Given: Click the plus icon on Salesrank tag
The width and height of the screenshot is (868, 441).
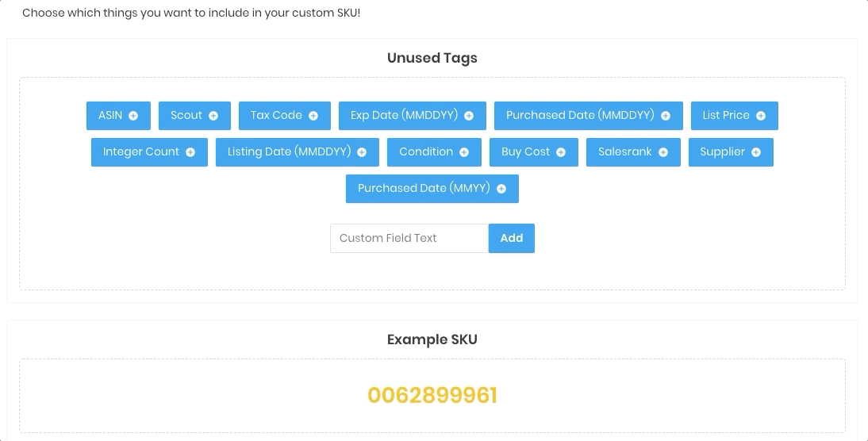Looking at the screenshot, I should (663, 152).
